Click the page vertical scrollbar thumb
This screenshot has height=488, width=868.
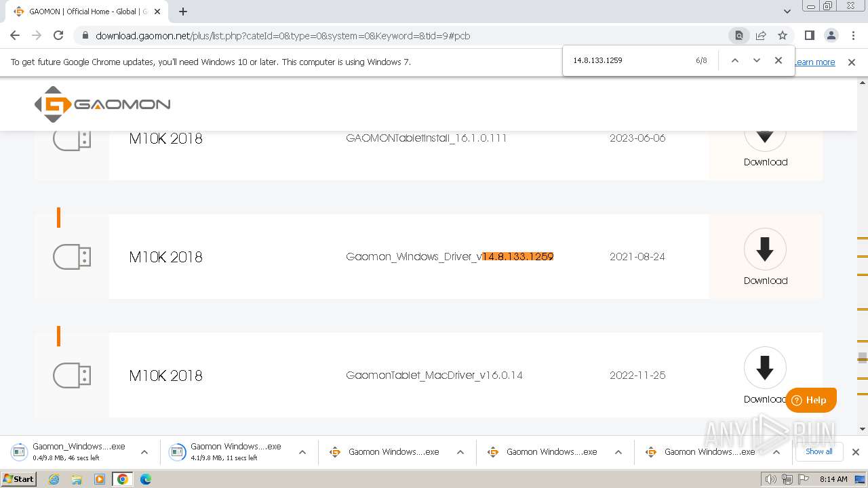tap(863, 358)
